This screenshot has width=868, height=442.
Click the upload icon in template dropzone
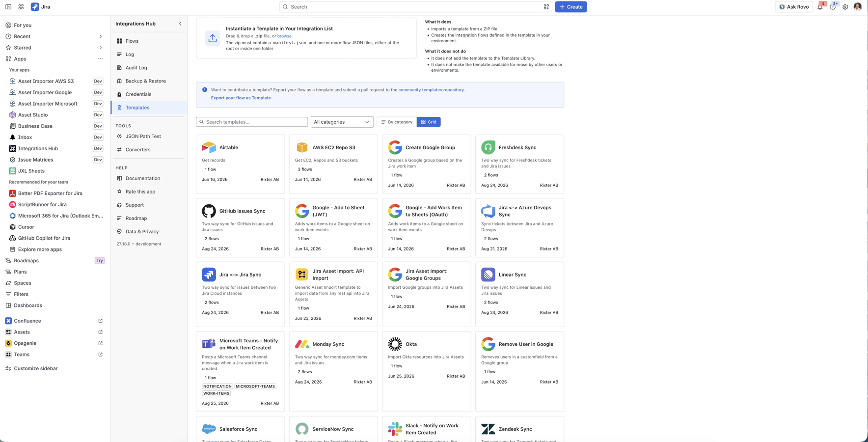pos(213,38)
